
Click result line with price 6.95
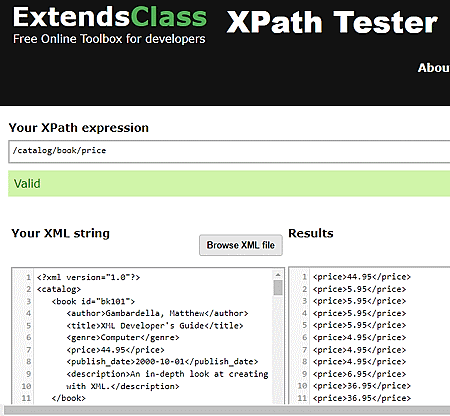[x=359, y=374]
